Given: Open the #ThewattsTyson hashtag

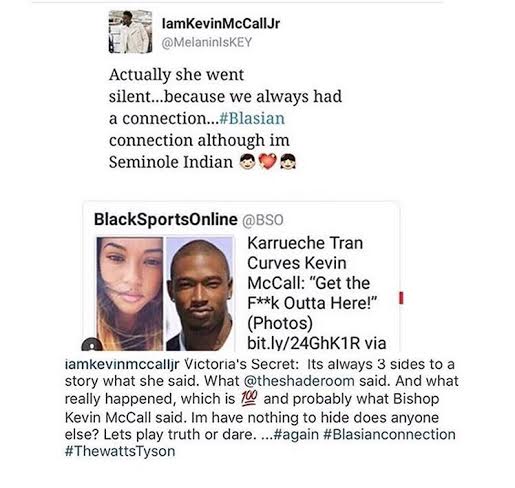Looking at the screenshot, I should [120, 451].
